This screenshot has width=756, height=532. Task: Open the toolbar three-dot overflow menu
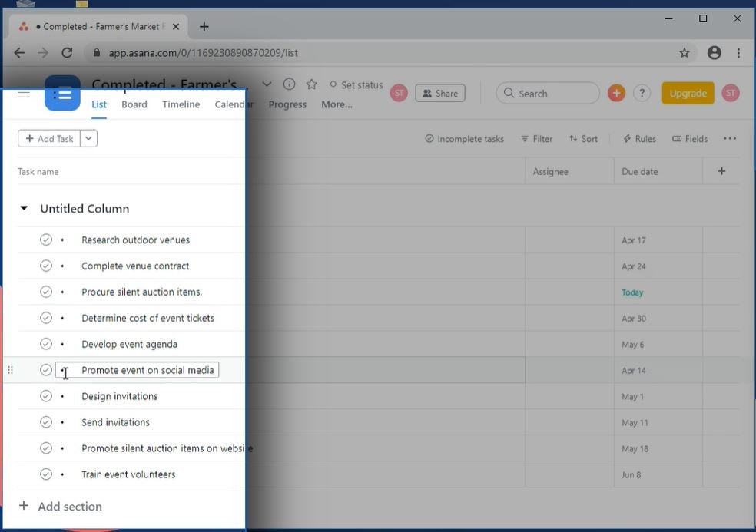point(729,139)
